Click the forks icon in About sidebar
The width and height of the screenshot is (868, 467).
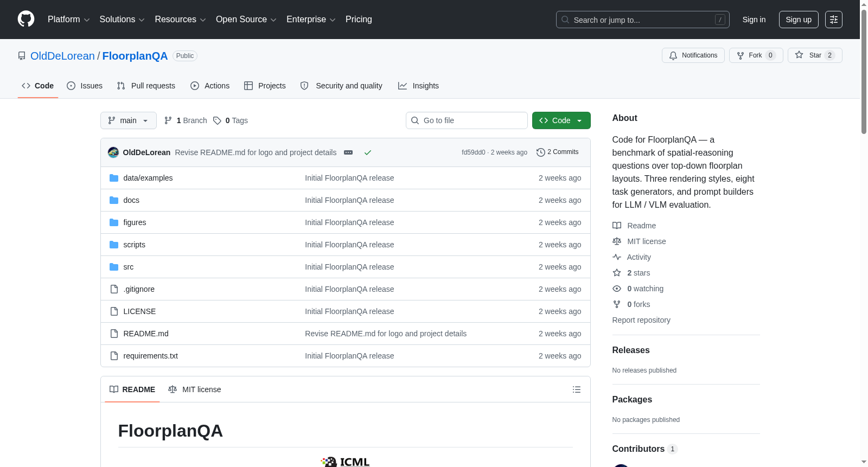point(617,304)
